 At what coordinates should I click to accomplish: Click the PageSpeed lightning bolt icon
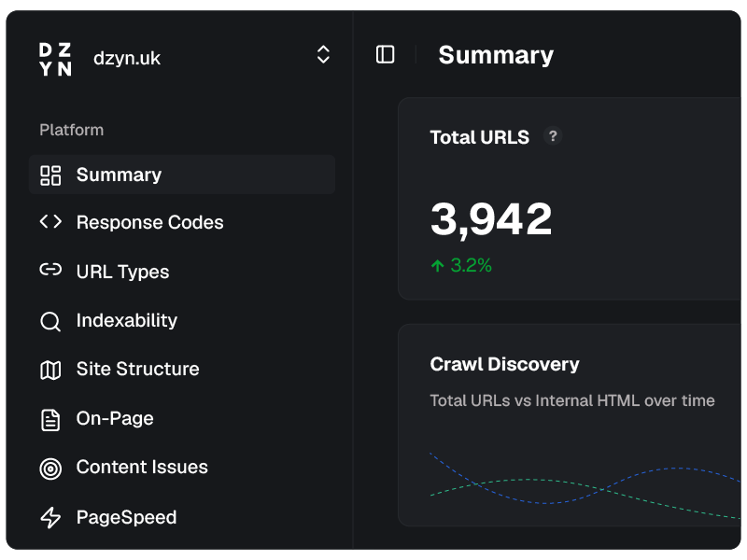pyautogui.click(x=50, y=517)
